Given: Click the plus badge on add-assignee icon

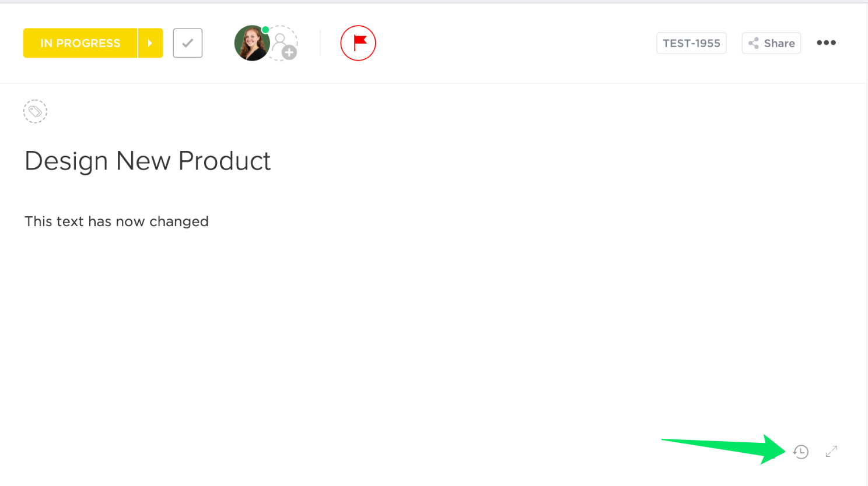Looking at the screenshot, I should 289,53.
